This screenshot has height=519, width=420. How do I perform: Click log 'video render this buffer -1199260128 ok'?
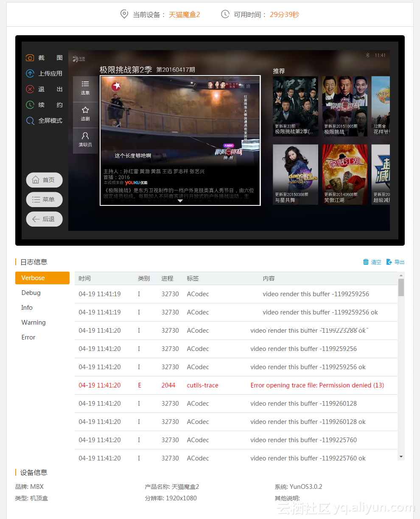coord(308,422)
